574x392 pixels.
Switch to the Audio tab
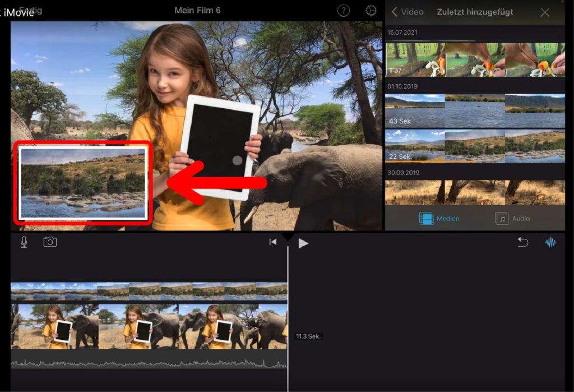[x=512, y=219]
